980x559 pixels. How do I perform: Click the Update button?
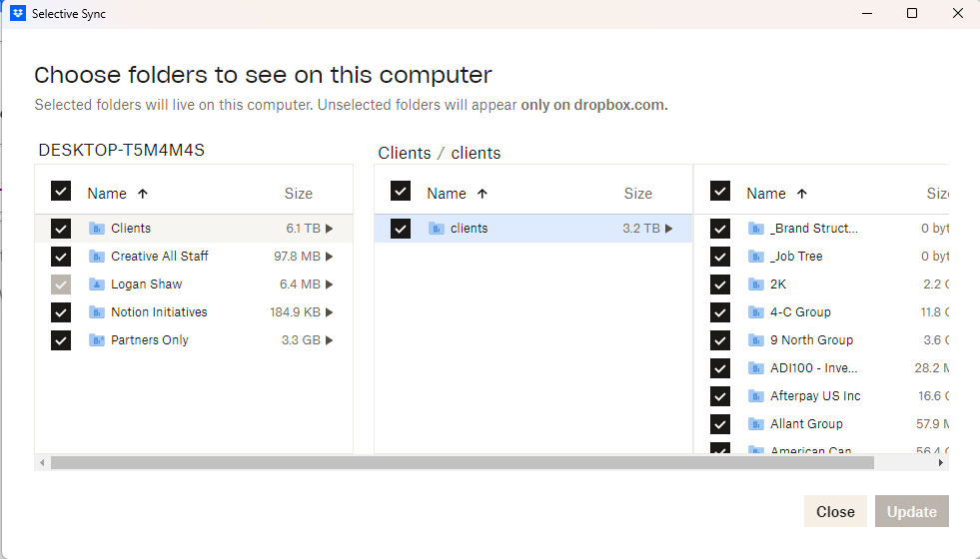pyautogui.click(x=912, y=511)
